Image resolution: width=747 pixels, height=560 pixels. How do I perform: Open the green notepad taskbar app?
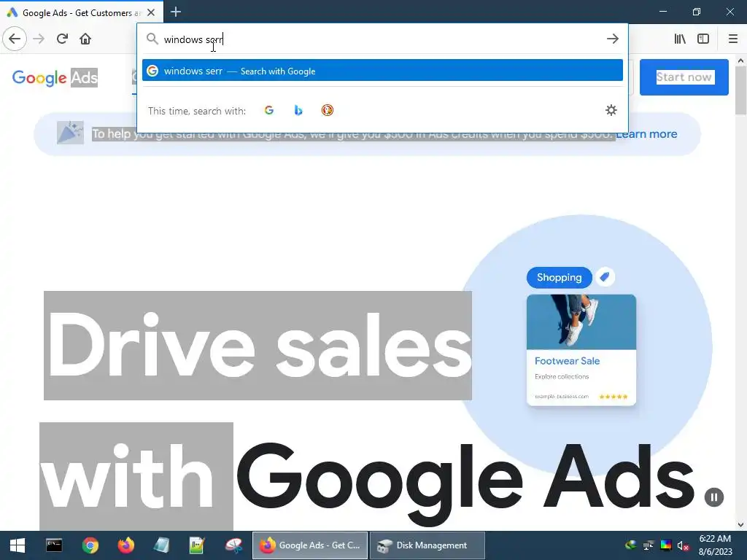[x=197, y=545]
